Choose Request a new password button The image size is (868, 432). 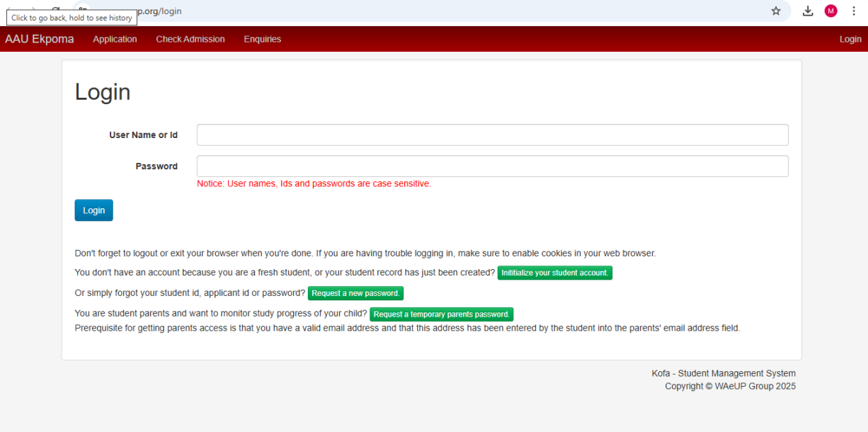355,293
